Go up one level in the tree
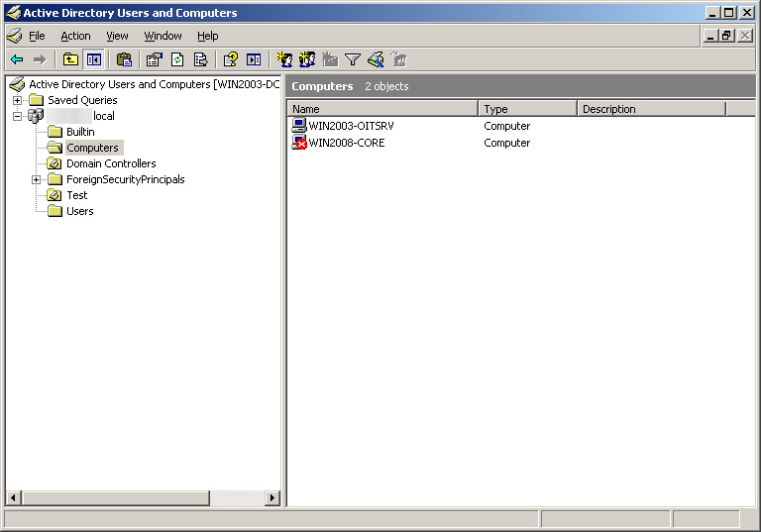This screenshot has height=532, width=761. pos(71,59)
